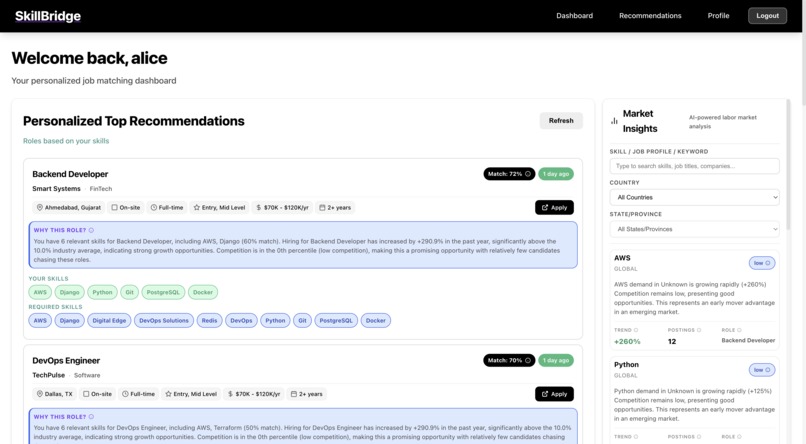The height and width of the screenshot is (444, 806).
Task: Click the DevOps Engineer job title
Action: click(x=66, y=361)
